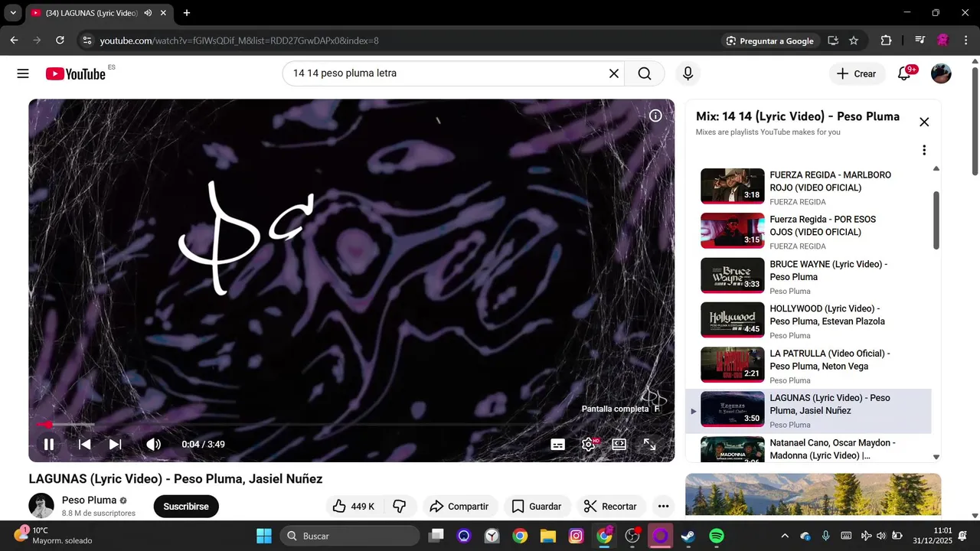Click Preguntar a Google lens button
Image resolution: width=980 pixels, height=551 pixels.
(770, 41)
